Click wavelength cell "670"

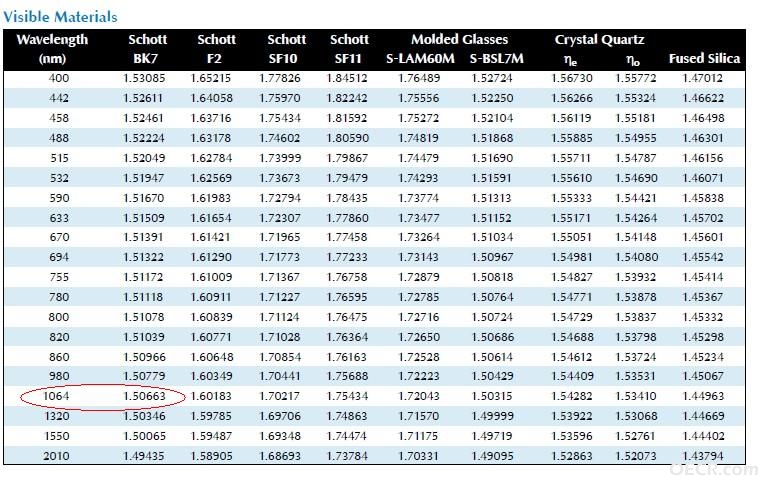[59, 237]
